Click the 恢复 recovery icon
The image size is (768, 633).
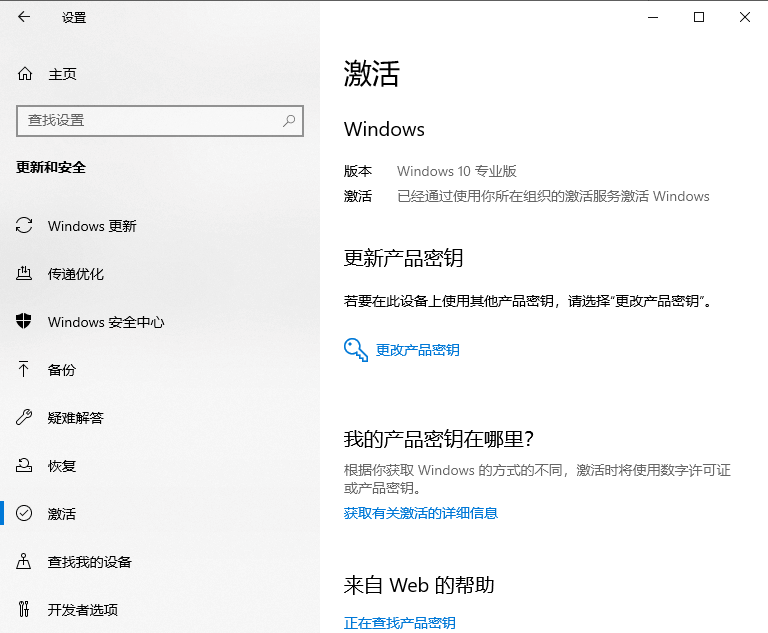tap(24, 465)
